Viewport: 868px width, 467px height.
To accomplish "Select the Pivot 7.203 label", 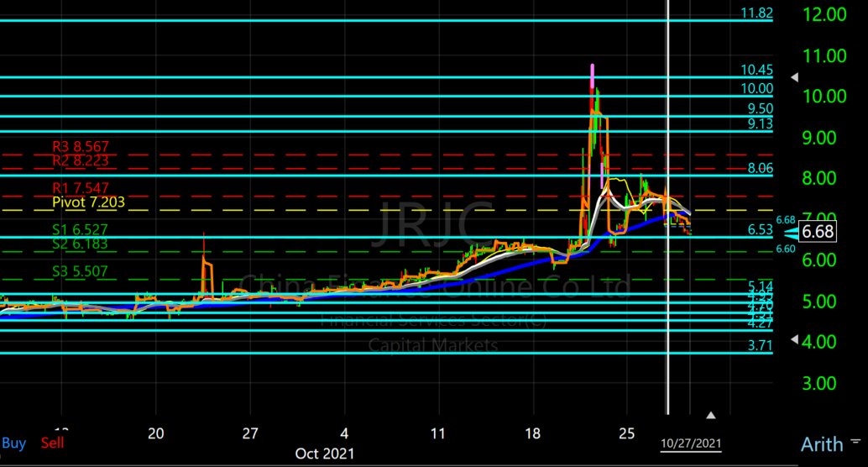I will (89, 202).
